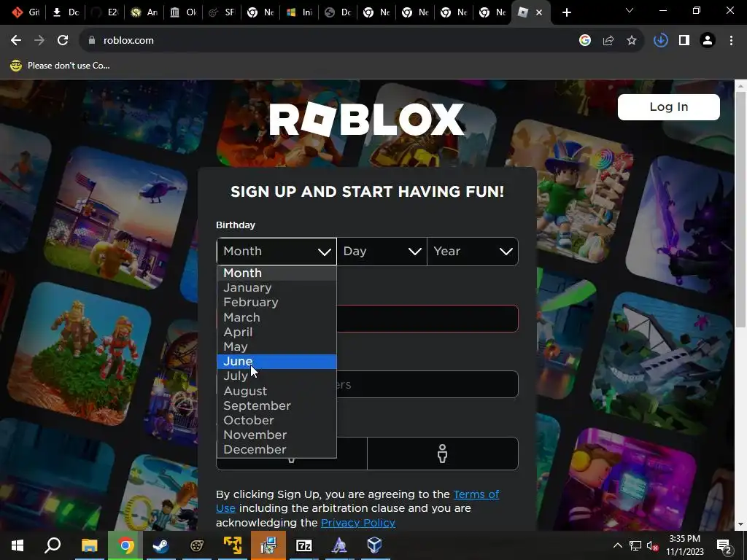Image resolution: width=747 pixels, height=560 pixels.
Task: Click the Log In button
Action: pos(668,107)
